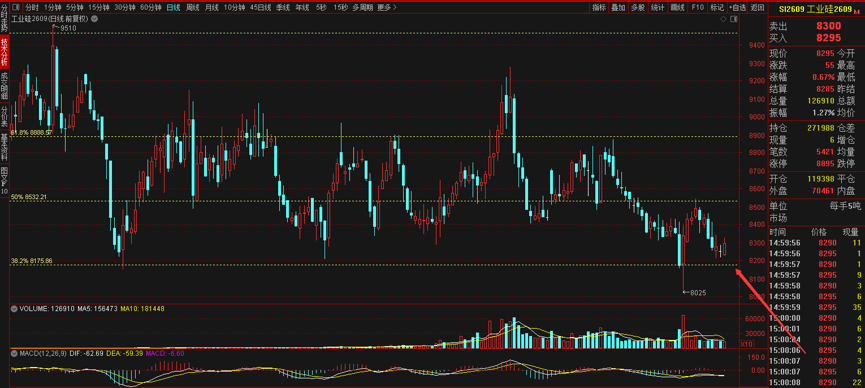Add to watchlist with +自选
The height and width of the screenshot is (388, 865).
(x=738, y=8)
